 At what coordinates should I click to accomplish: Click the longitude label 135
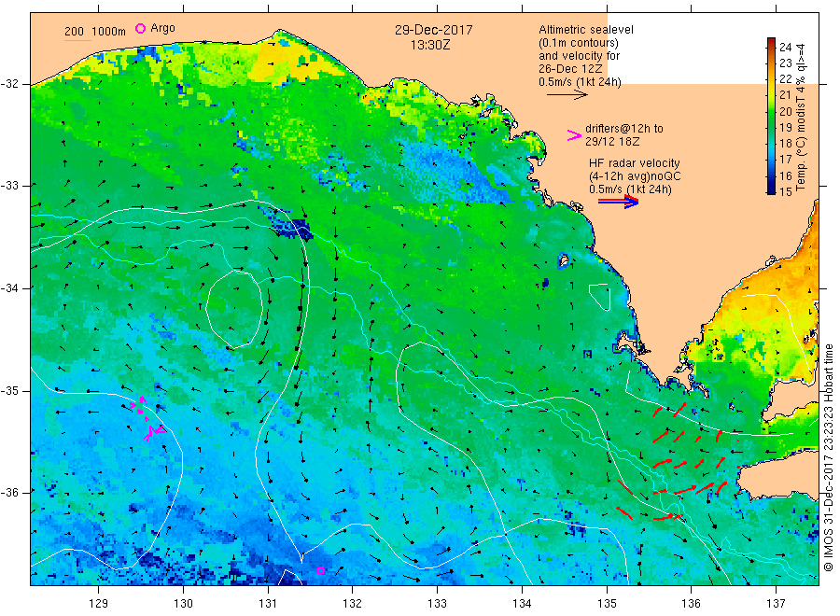607,604
